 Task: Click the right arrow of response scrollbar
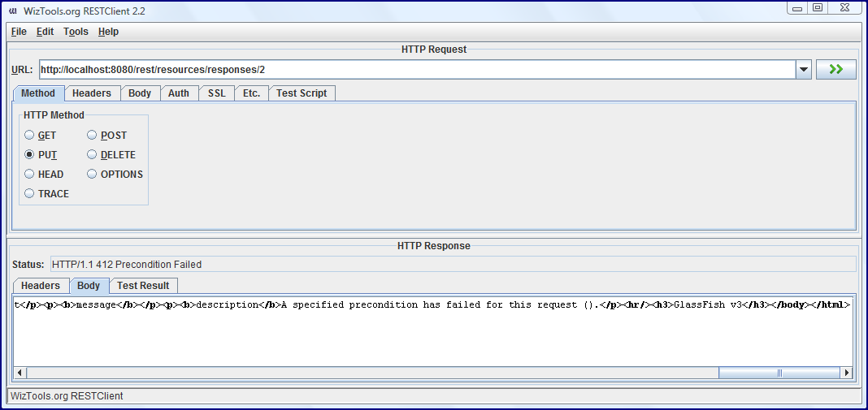pos(846,373)
